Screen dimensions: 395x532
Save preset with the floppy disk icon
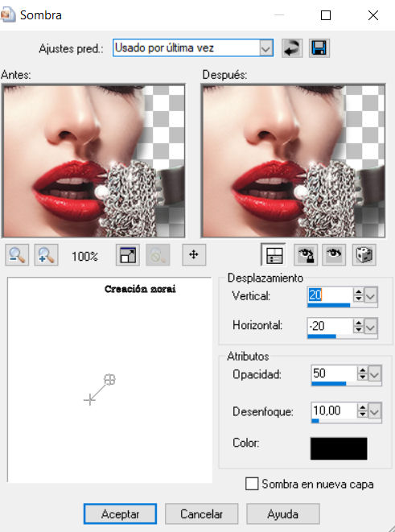(x=319, y=48)
